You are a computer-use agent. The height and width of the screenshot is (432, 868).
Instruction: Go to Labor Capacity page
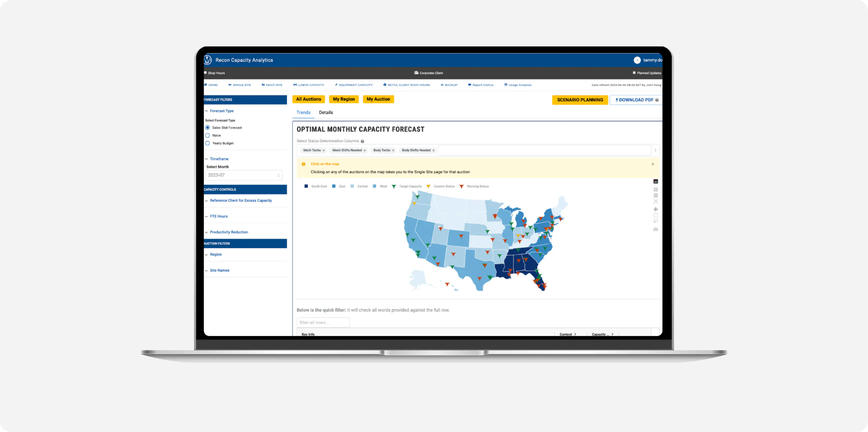tap(309, 85)
